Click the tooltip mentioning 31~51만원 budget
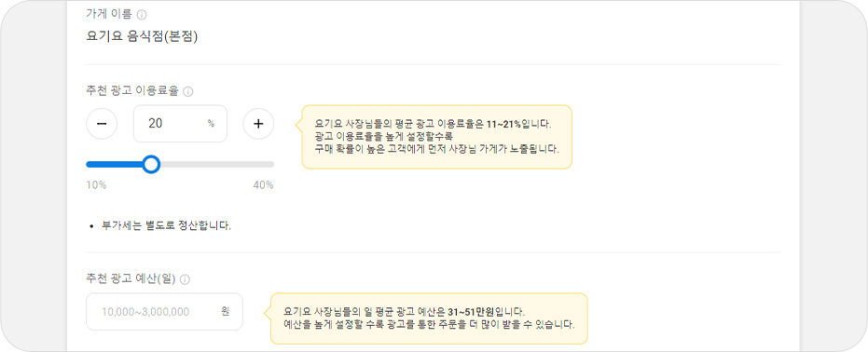Screen dimensions: 868x352 (429, 318)
